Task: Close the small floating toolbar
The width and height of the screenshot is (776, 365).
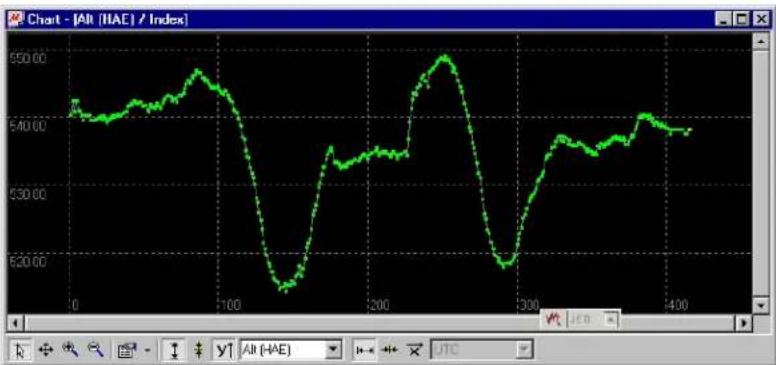Action: coord(610,320)
